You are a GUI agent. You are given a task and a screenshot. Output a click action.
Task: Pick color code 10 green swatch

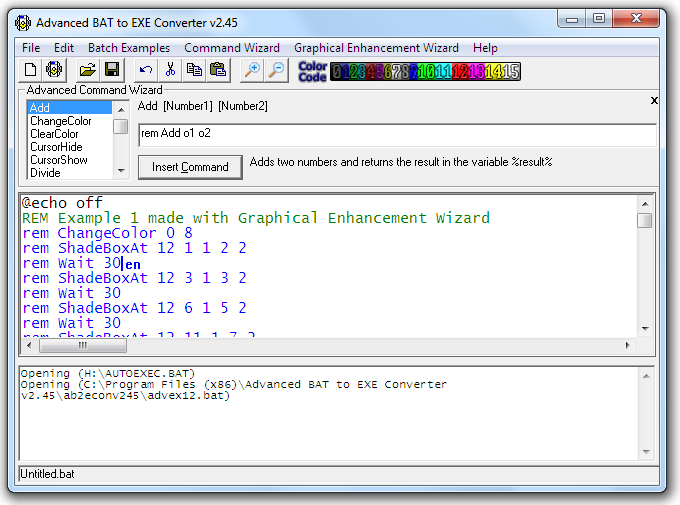click(426, 72)
